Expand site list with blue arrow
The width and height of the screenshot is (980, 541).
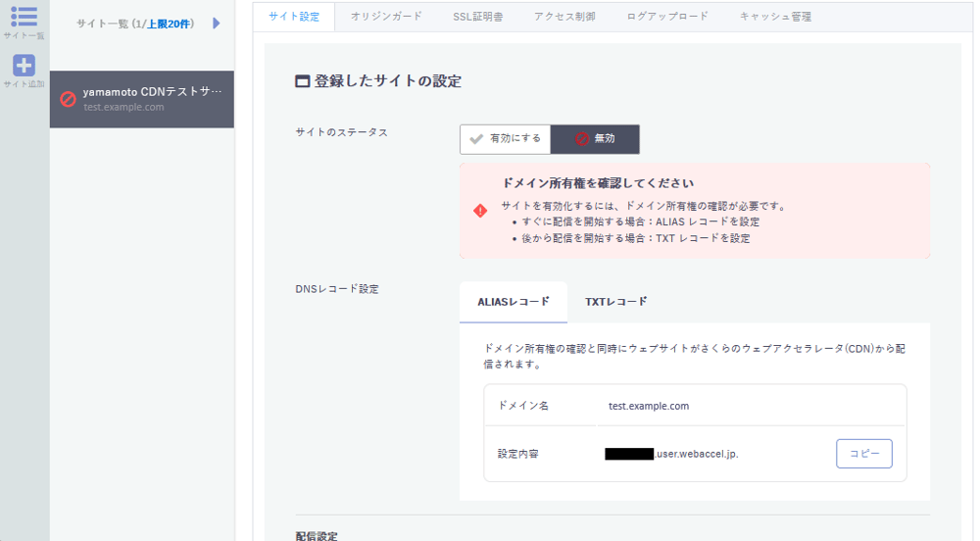[x=217, y=24]
